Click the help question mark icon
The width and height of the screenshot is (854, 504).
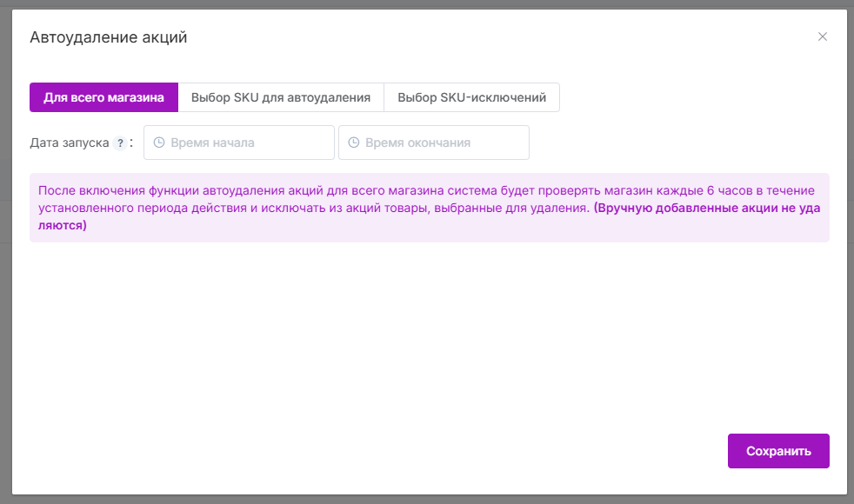point(120,143)
